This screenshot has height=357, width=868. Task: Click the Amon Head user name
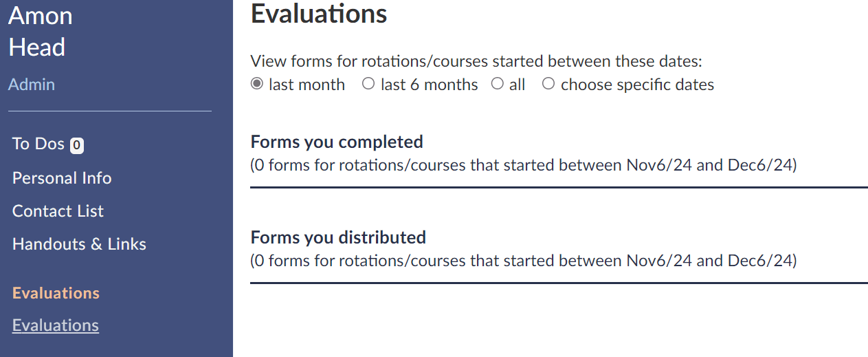tap(40, 32)
